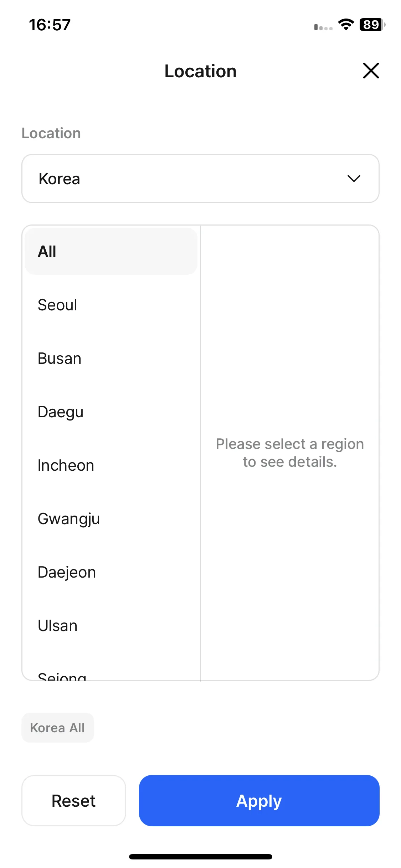Tap the status bar clock
Image resolution: width=401 pixels, height=868 pixels.
[50, 25]
